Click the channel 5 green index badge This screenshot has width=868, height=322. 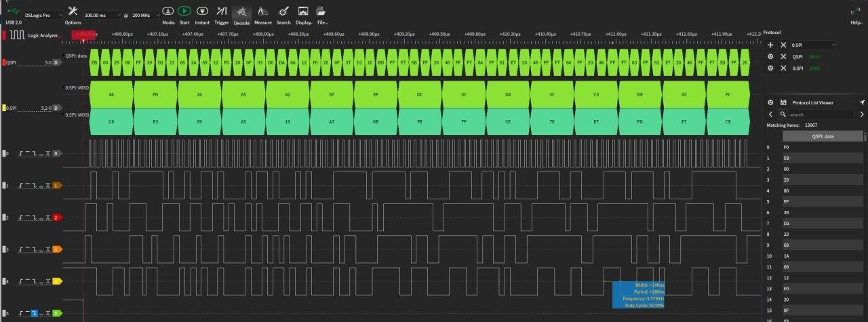coord(56,313)
